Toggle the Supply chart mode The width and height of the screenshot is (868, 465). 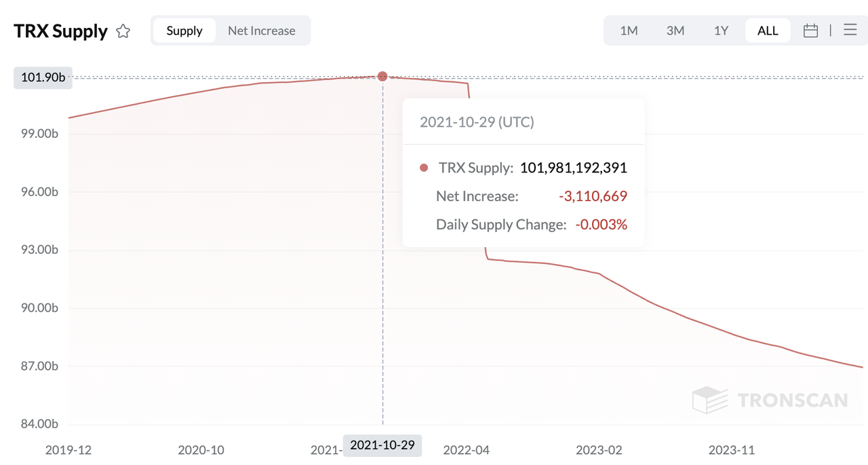pos(185,31)
